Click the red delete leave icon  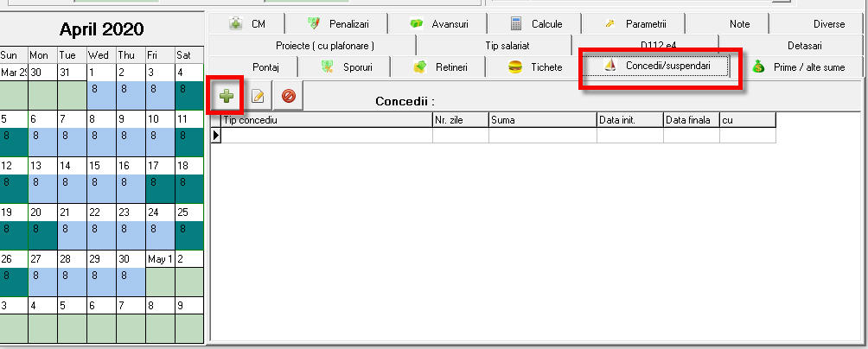tap(288, 95)
